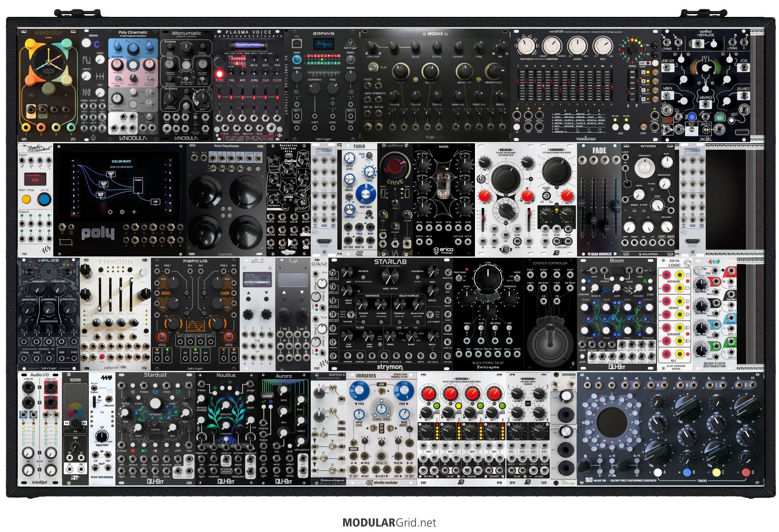Viewport: 779px width, 532px height.
Task: Select the LFO node on Poly screen
Action: tap(155, 202)
